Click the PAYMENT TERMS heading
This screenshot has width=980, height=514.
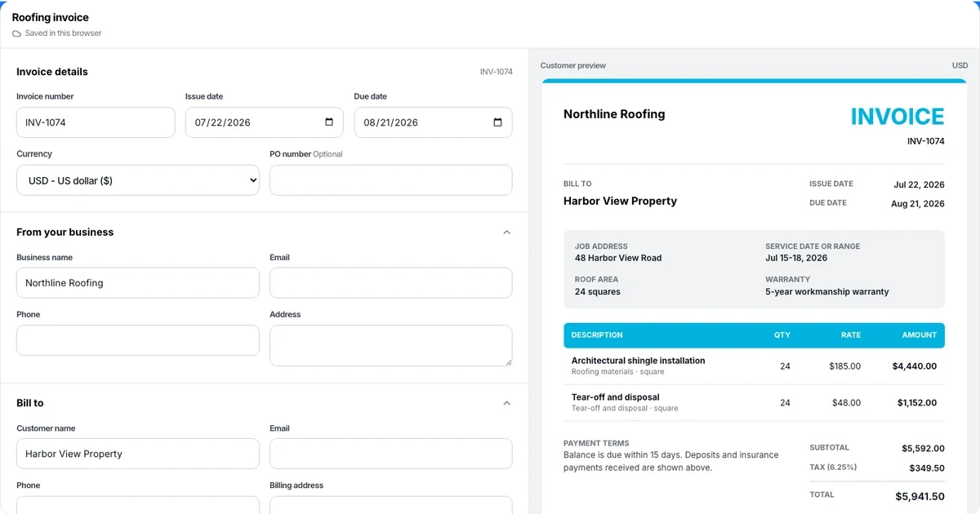(596, 444)
